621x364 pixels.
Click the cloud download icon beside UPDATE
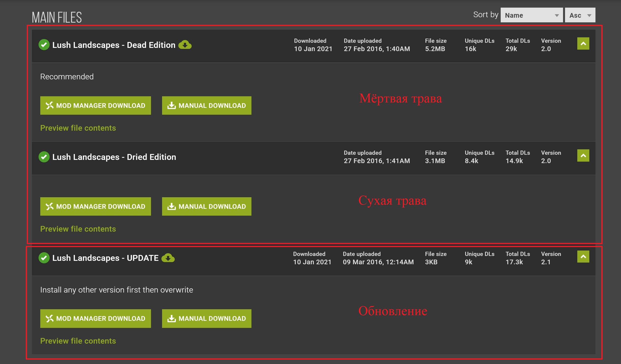pos(168,258)
